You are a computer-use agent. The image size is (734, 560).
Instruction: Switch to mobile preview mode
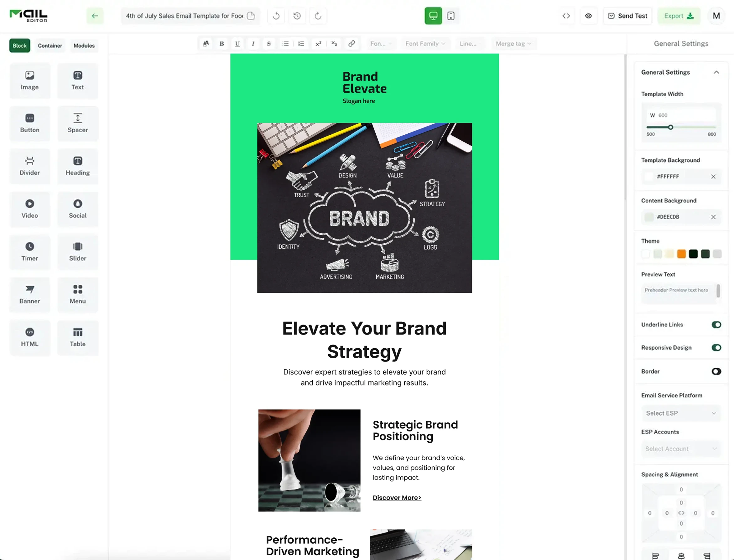[451, 16]
